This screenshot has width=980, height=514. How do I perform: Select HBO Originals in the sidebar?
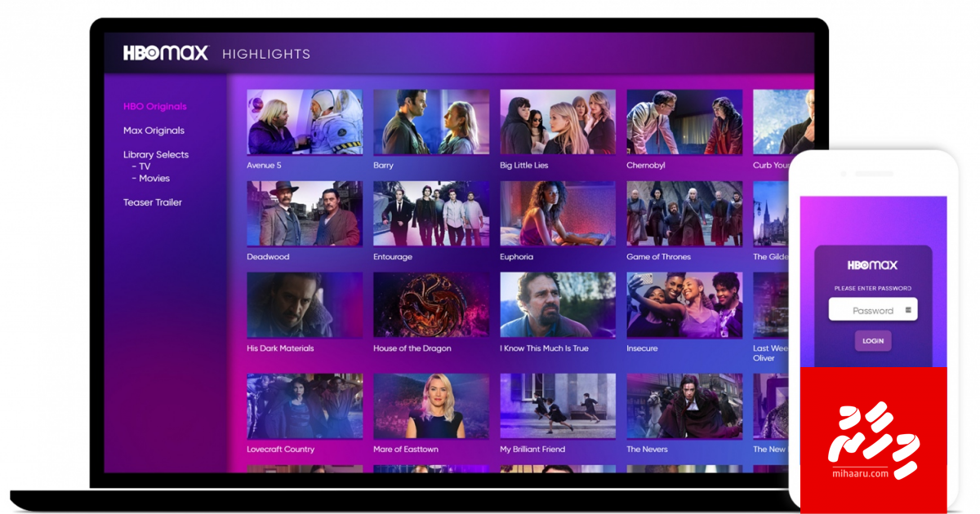(154, 106)
